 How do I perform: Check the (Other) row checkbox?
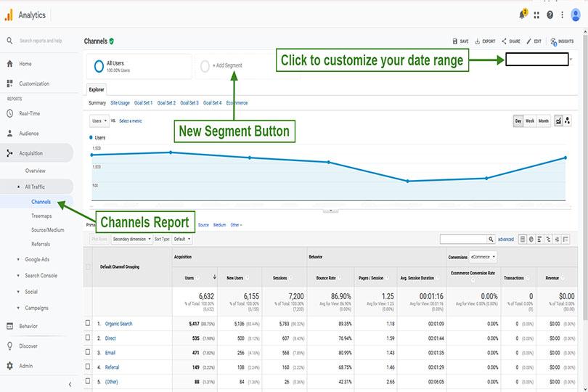point(88,381)
